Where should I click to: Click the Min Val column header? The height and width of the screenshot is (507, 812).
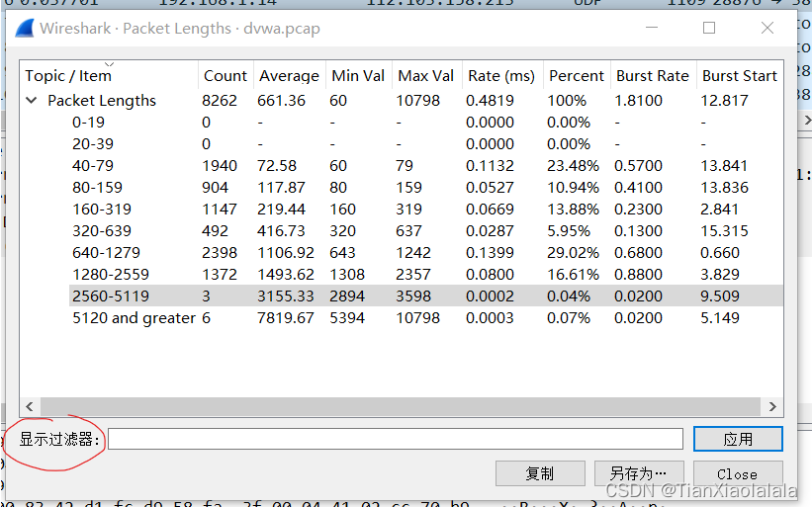358,75
